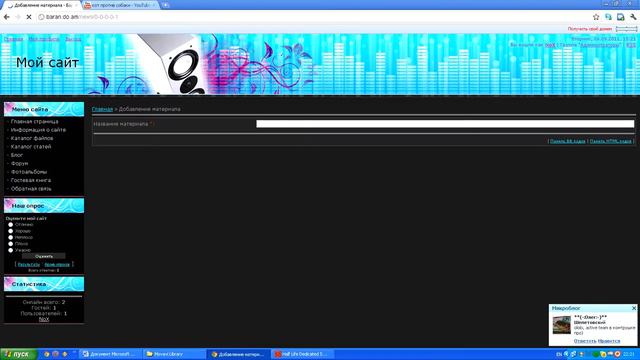Click the globe extension icon beside the star
This screenshot has width=640, height=360.
[x=608, y=17]
